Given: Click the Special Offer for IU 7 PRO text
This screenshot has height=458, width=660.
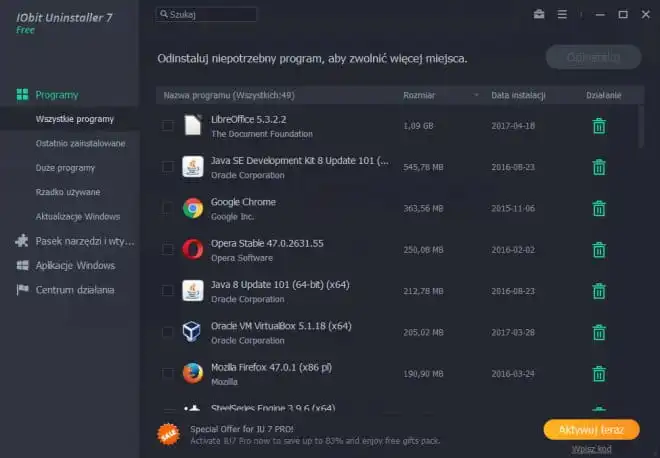Looking at the screenshot, I should tap(242, 429).
